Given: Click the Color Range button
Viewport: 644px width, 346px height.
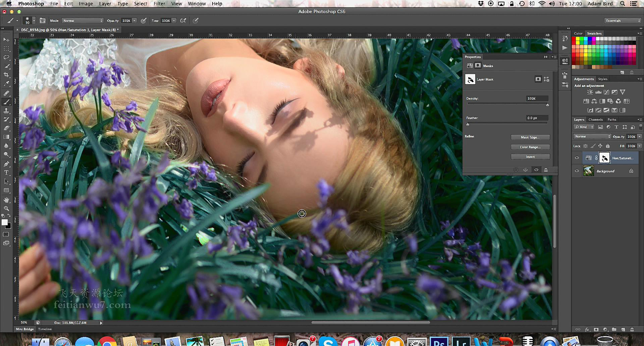Looking at the screenshot, I should 530,147.
